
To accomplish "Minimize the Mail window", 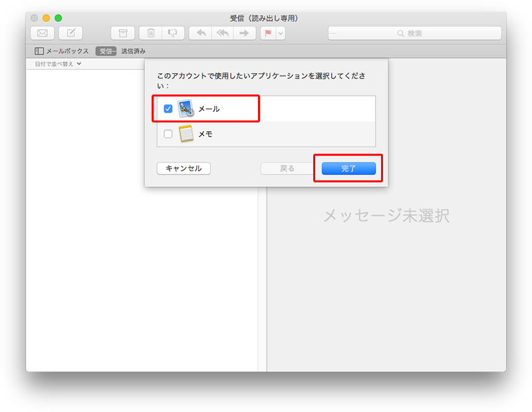I will pos(46,18).
